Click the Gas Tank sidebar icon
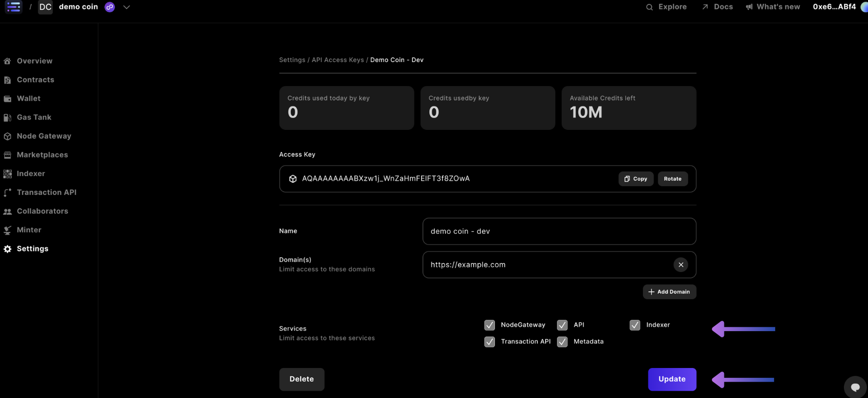 (7, 118)
